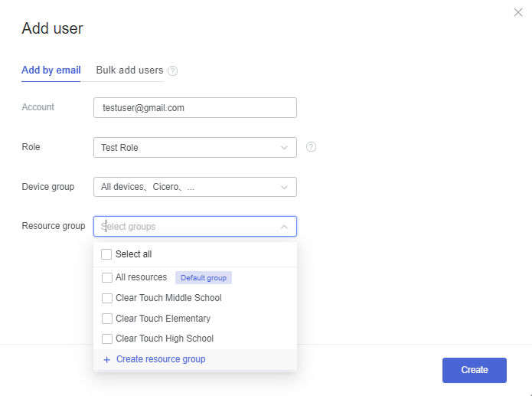The width and height of the screenshot is (532, 396).
Task: Expand the Device group dropdown
Action: (195, 187)
